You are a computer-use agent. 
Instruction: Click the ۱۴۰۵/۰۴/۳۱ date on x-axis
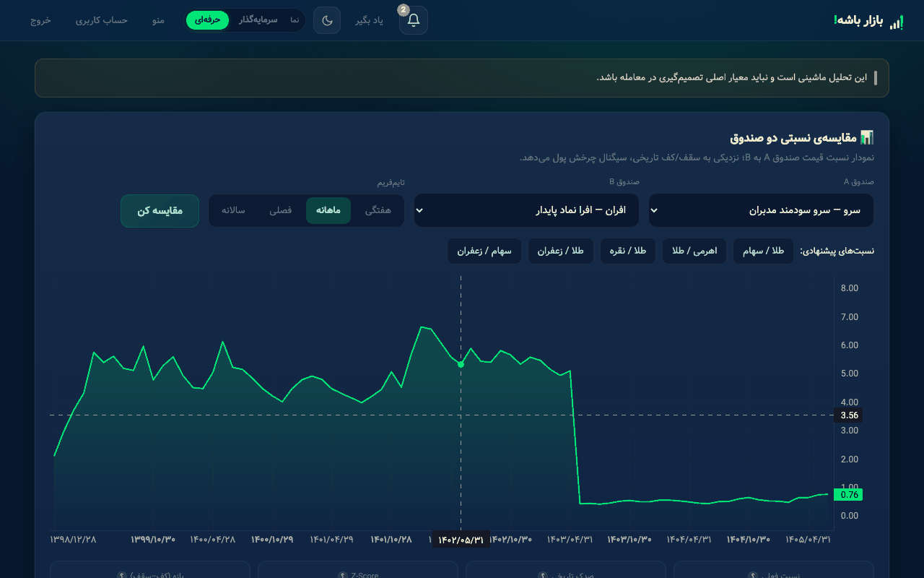tap(808, 540)
